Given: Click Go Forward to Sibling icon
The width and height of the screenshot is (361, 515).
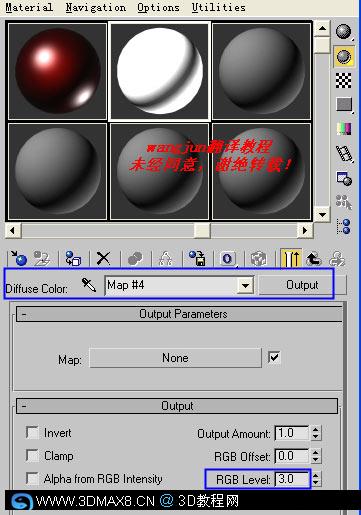Looking at the screenshot, I should point(337,259).
